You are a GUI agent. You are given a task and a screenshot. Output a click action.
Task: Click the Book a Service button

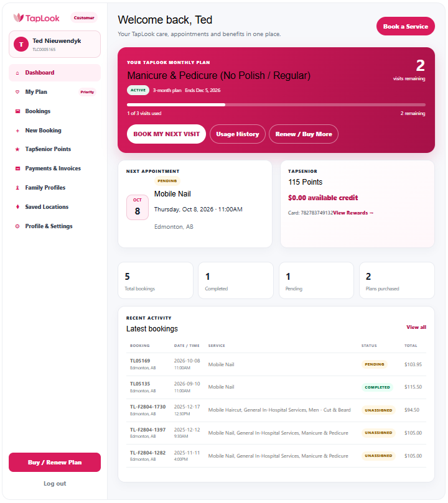click(405, 26)
